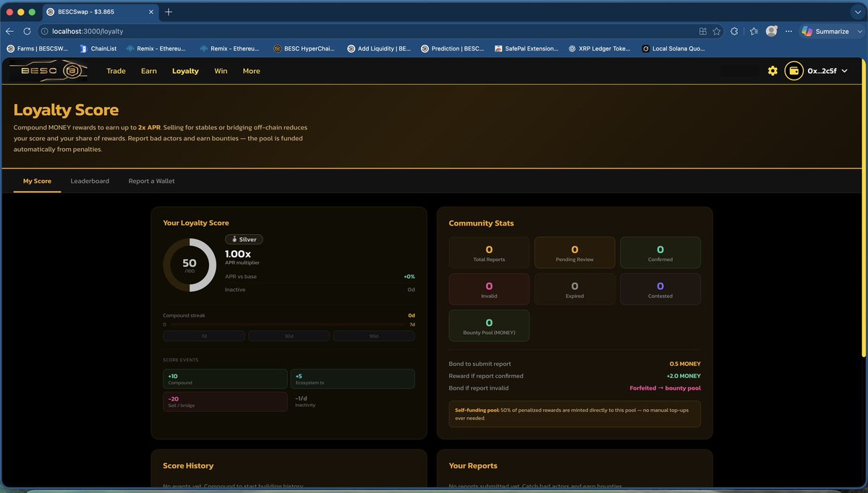Click the Compound streak progress bar

[x=289, y=325]
